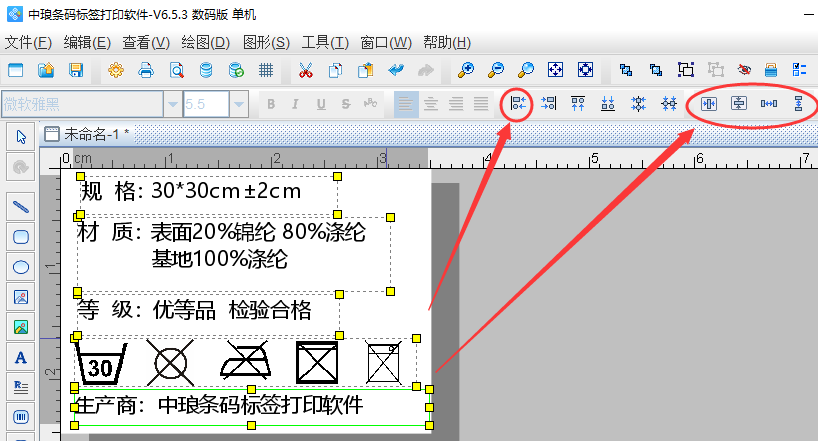Open the 文件(F) menu
The height and width of the screenshot is (441, 818).
tap(28, 42)
